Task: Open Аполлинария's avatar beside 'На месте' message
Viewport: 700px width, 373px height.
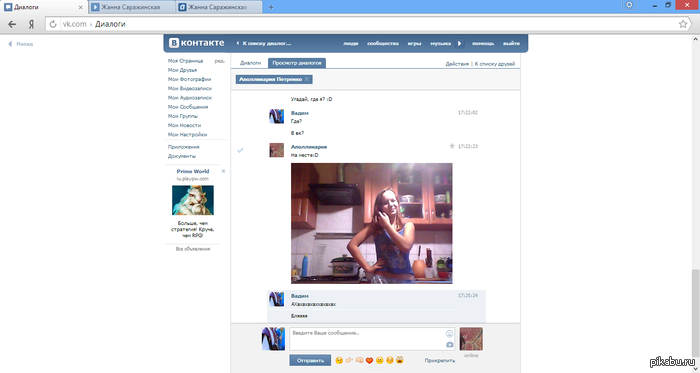Action: tap(276, 150)
